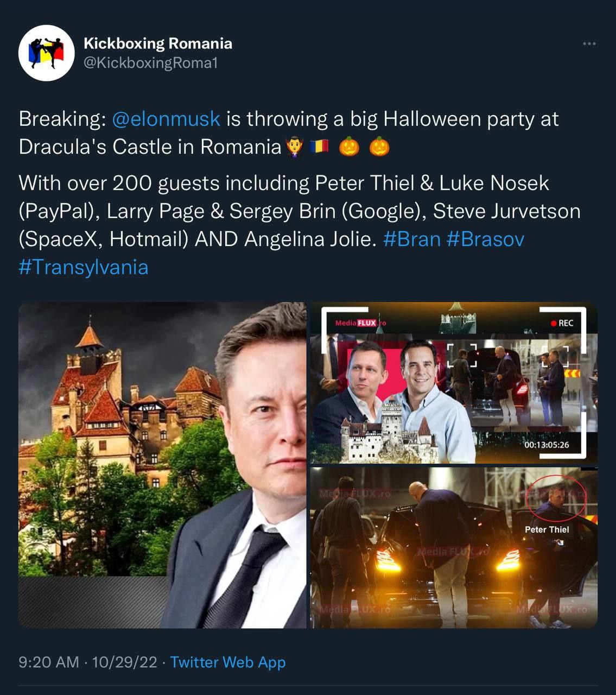
Task: View the bottom-right night car photo
Action: pyautogui.click(x=454, y=548)
